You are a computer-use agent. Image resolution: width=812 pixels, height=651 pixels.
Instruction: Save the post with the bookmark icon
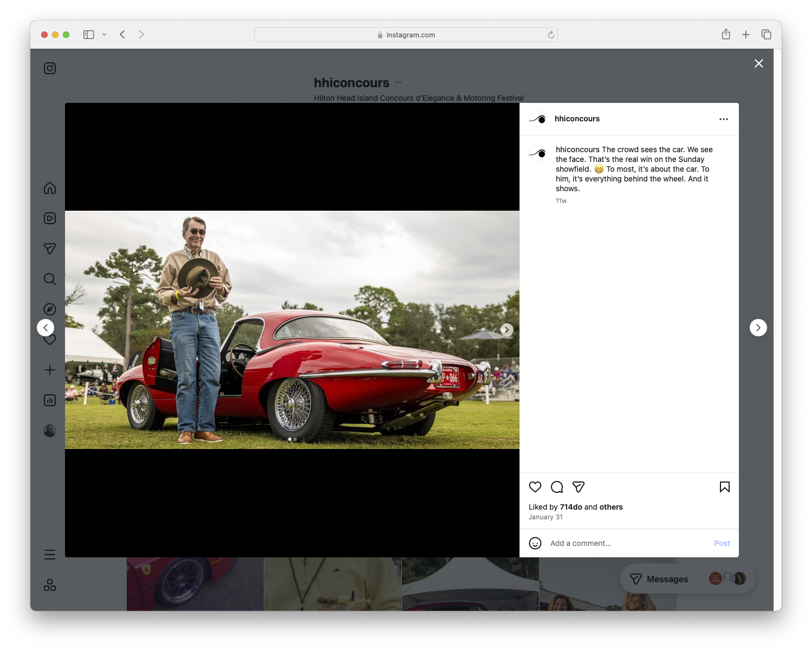click(724, 487)
